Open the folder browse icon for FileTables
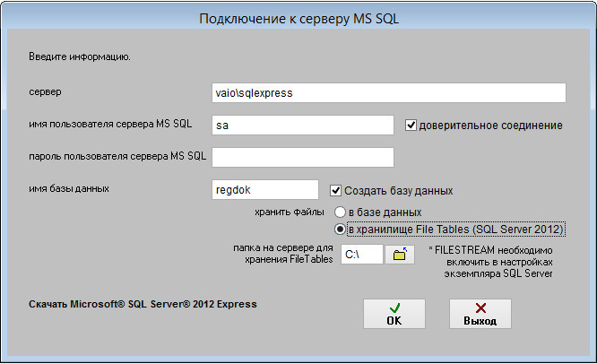597x364 pixels. click(400, 255)
